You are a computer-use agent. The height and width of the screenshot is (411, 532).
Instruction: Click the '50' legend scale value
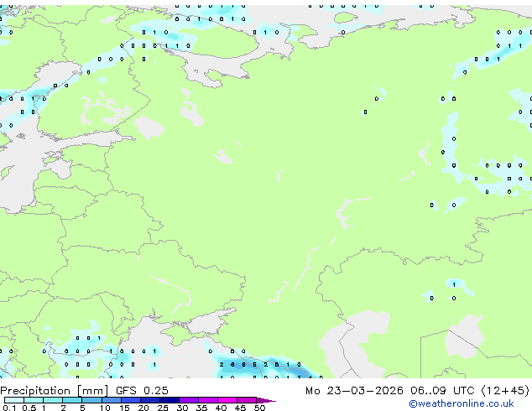click(260, 408)
